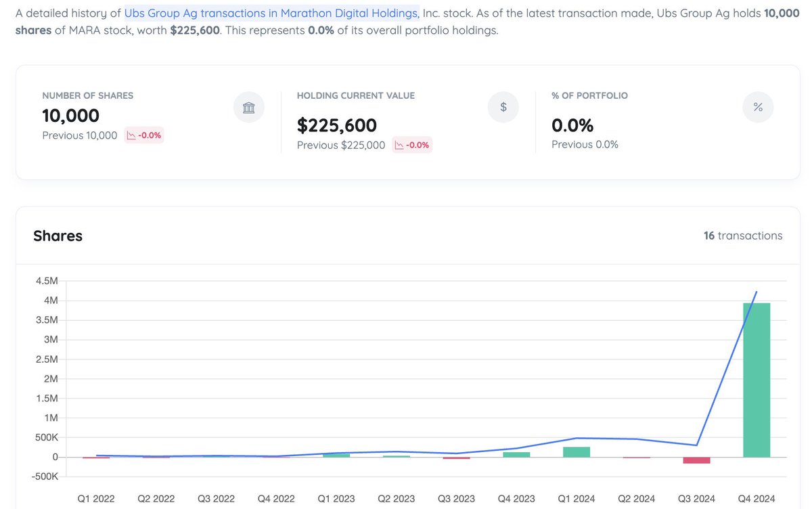Click the % OF PORTFOLIO label
The height and width of the screenshot is (509, 812).
click(x=590, y=95)
